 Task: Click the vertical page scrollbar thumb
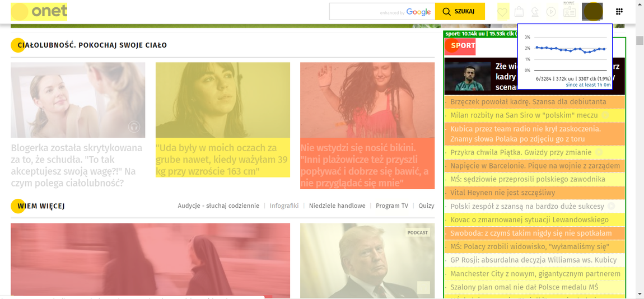click(x=640, y=40)
